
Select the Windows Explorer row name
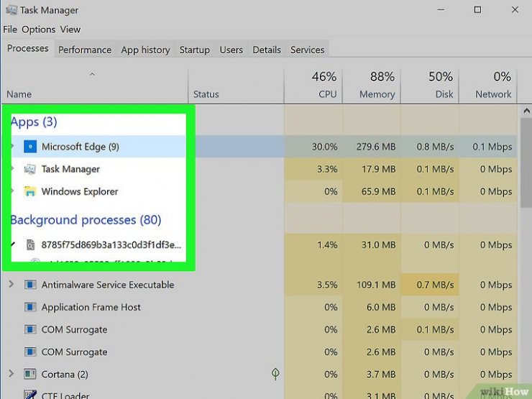click(80, 192)
